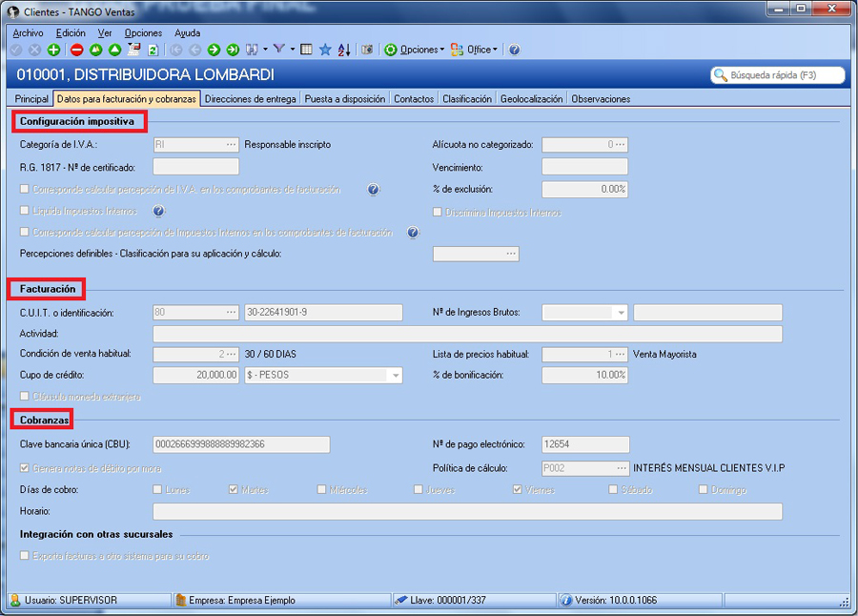Screen dimensions: 858x616
Task: Open the Opciones toolbar button with gear icon
Action: [x=414, y=50]
